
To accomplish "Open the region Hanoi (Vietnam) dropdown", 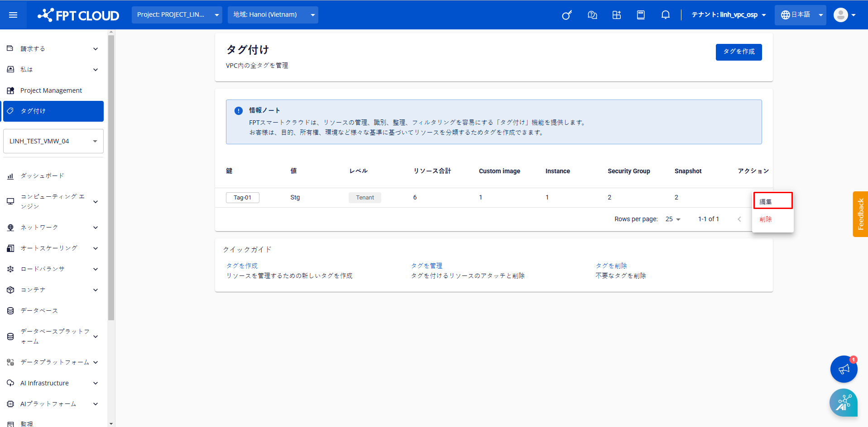I will point(273,15).
